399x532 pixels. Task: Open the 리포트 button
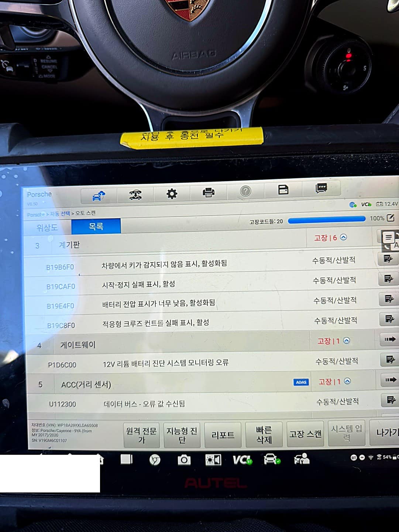223,435
